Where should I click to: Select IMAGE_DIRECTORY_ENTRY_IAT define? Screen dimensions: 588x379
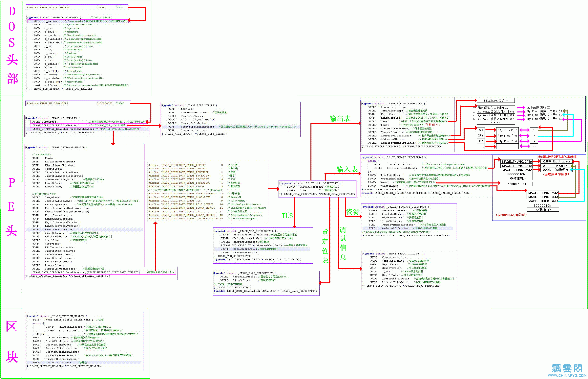coord(197,212)
